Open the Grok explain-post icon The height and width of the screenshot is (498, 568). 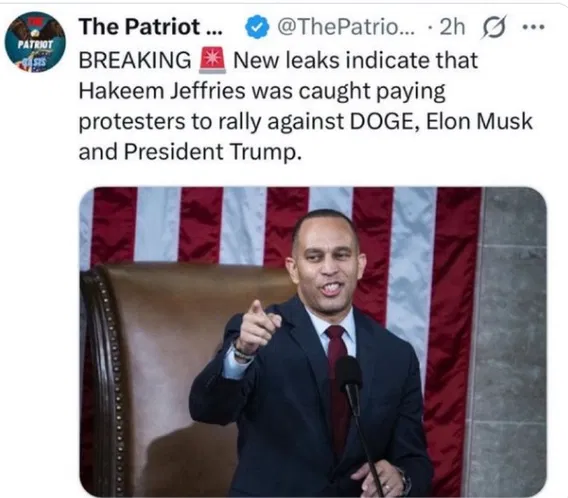[x=493, y=27]
